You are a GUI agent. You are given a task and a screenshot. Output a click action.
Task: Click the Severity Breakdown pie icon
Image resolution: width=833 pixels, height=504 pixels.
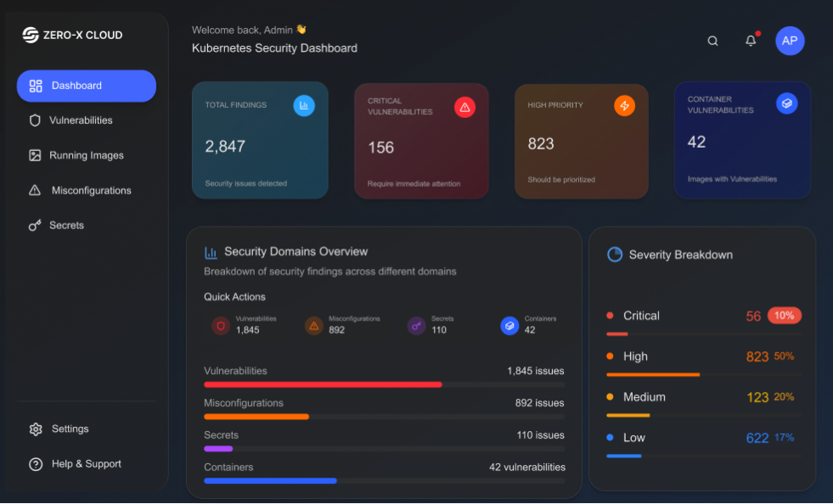(x=615, y=255)
